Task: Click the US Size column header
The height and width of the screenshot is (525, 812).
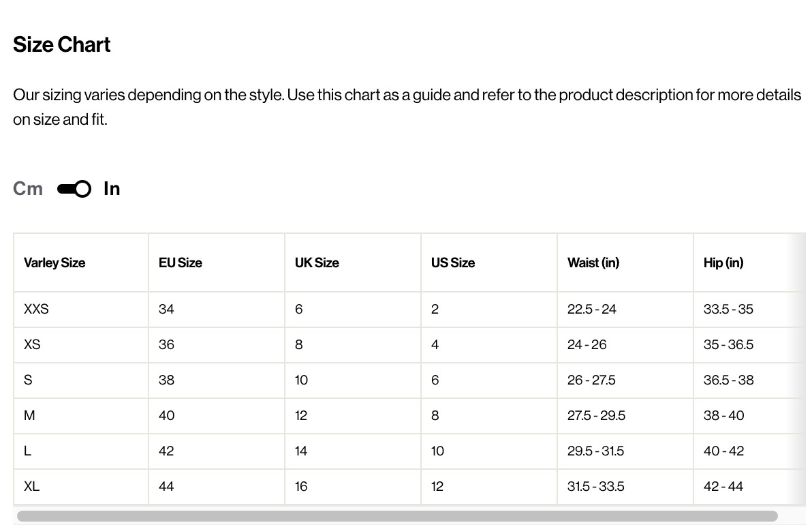Action: click(453, 262)
